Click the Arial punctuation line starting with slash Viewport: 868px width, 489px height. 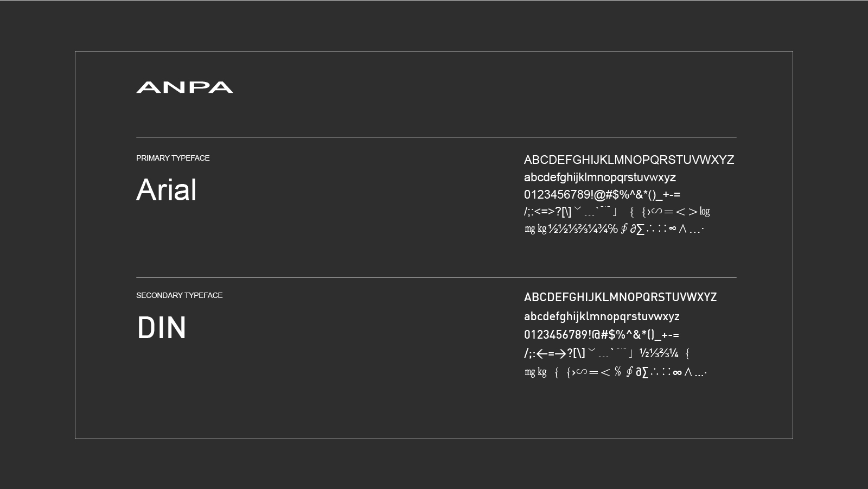(617, 212)
